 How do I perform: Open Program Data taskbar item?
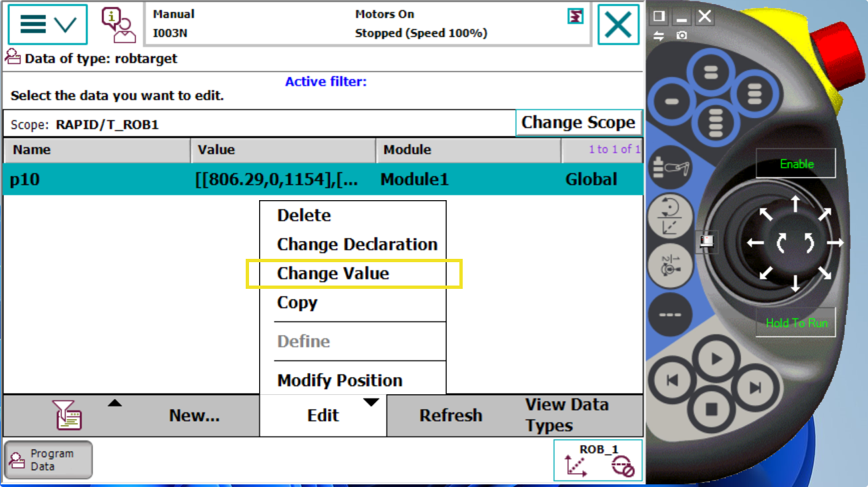point(48,460)
